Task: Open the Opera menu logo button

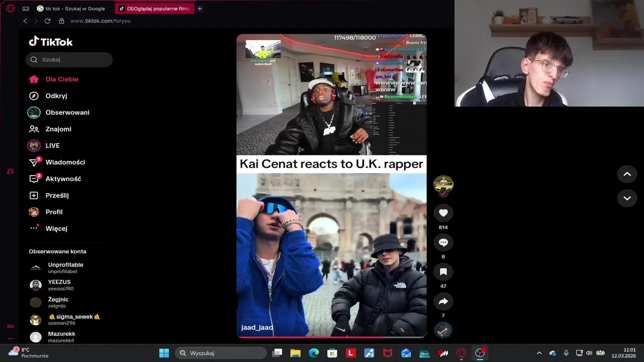Action: (x=10, y=9)
